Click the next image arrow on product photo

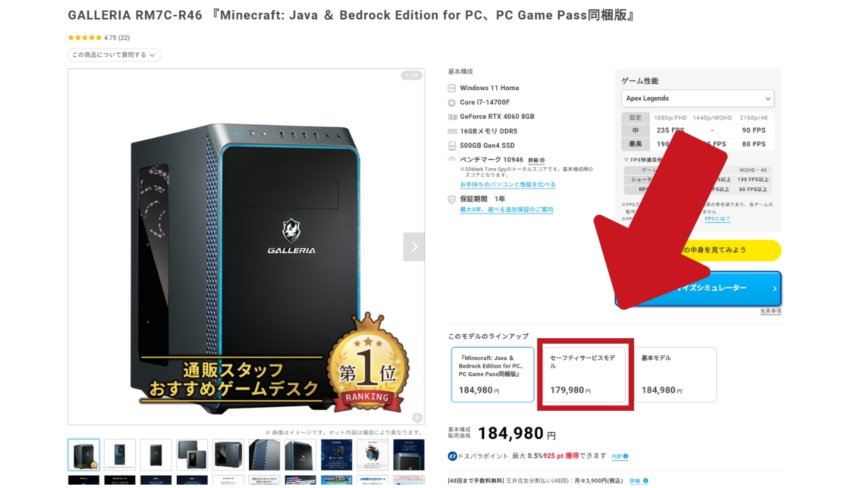pyautogui.click(x=414, y=247)
